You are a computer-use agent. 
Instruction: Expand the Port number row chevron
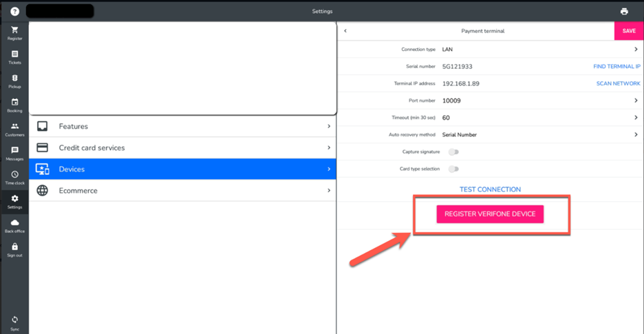coord(635,101)
